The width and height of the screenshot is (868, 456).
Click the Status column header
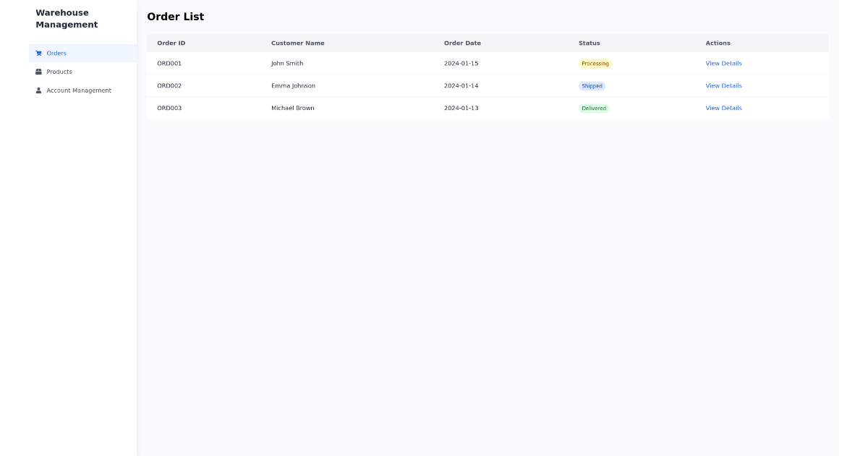click(x=589, y=43)
